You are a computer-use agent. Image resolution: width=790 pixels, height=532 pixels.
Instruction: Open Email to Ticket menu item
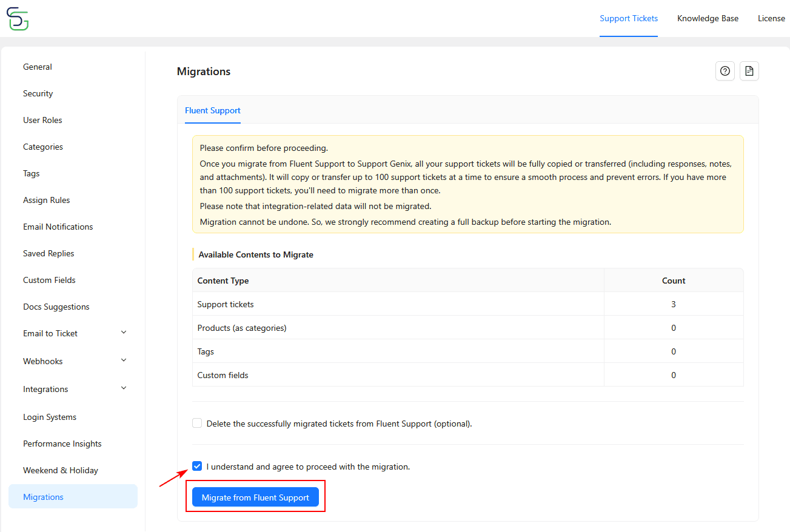coord(50,333)
